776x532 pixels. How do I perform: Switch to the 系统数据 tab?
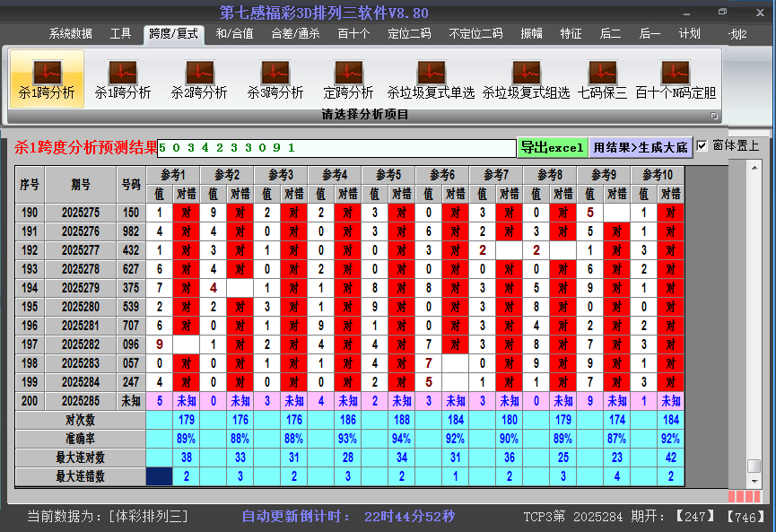pyautogui.click(x=71, y=34)
